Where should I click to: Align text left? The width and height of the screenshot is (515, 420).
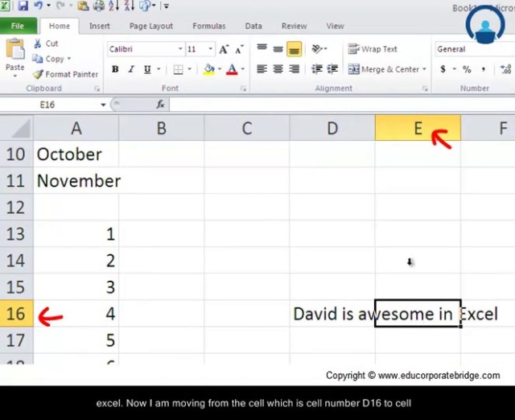(262, 69)
